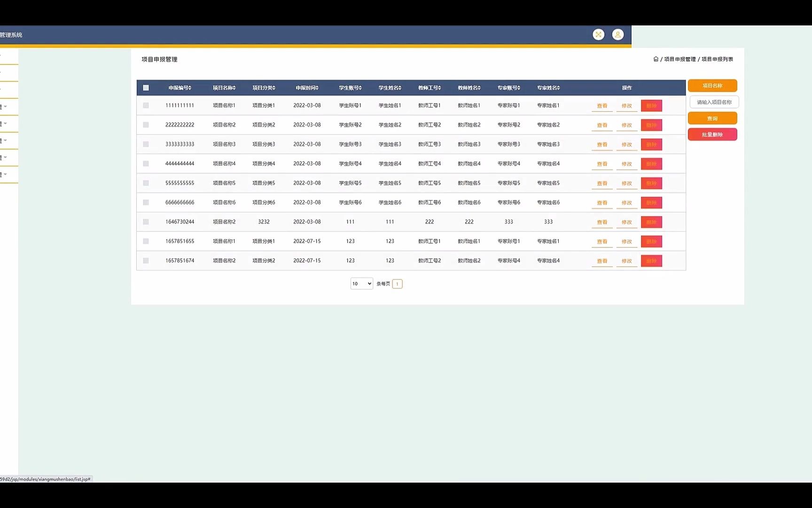Check the row 1111111111 checkbox

point(146,105)
